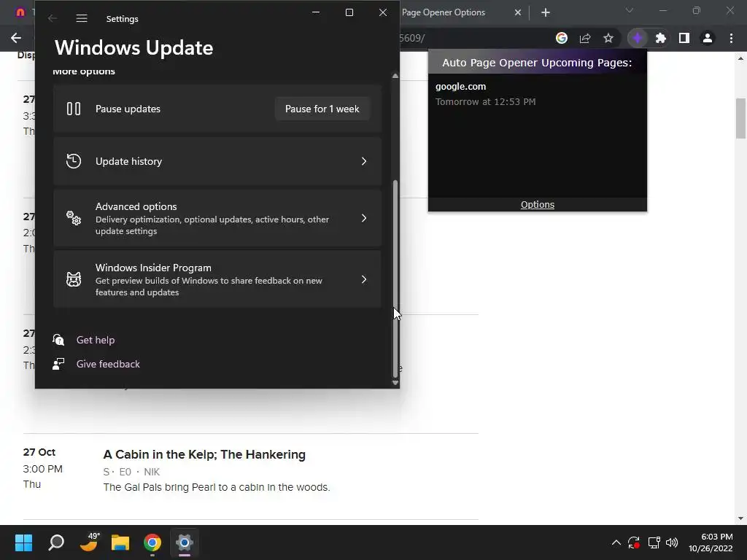The width and height of the screenshot is (747, 560).
Task: Click the Get help link
Action: (96, 340)
